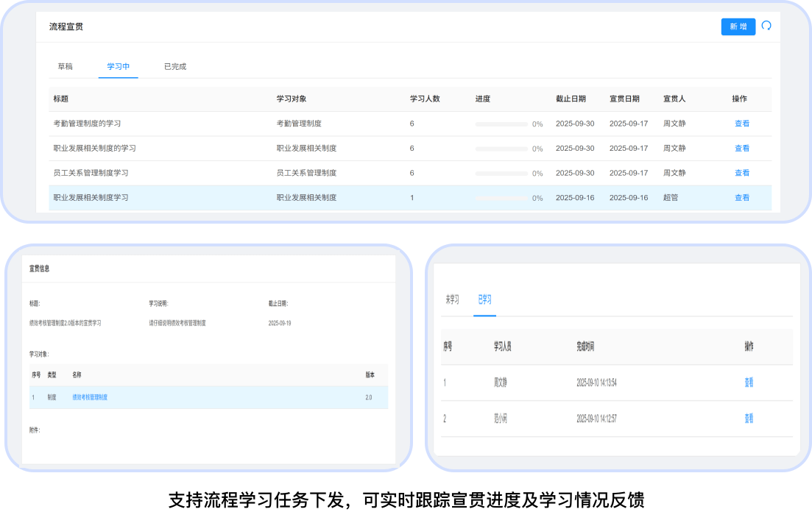This screenshot has height=512, width=812.
Task: Open the 绩效考核管理制度 link
Action: 90,397
